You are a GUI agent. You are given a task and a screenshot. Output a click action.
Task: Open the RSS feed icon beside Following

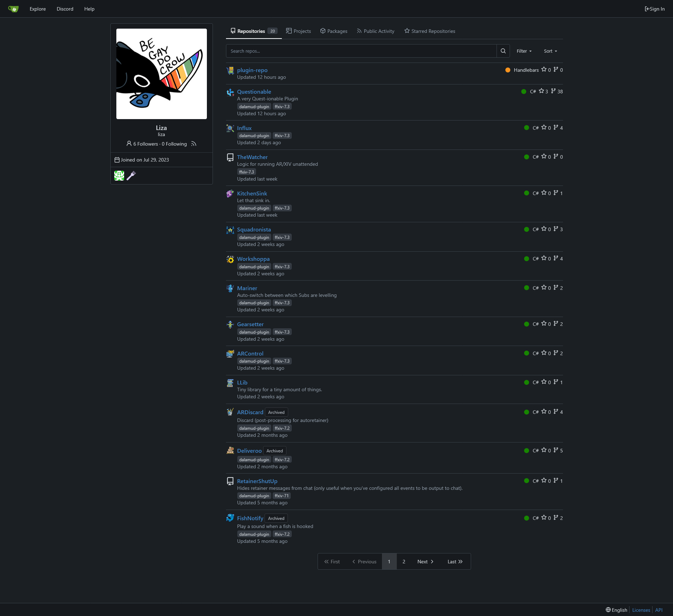click(x=193, y=144)
